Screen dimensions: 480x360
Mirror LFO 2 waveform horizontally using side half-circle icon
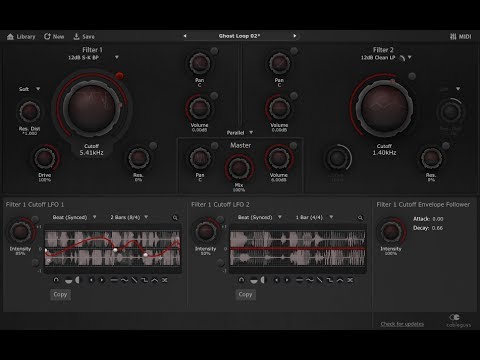(263, 280)
